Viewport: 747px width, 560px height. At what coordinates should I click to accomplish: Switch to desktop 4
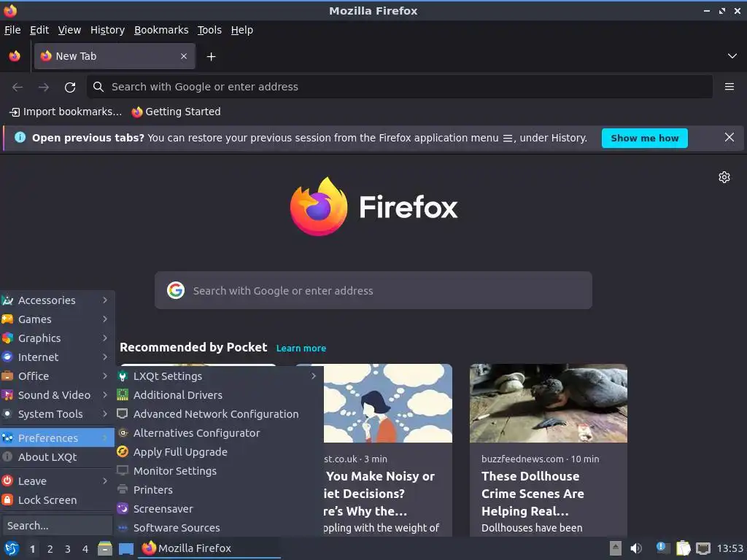pyautogui.click(x=85, y=549)
